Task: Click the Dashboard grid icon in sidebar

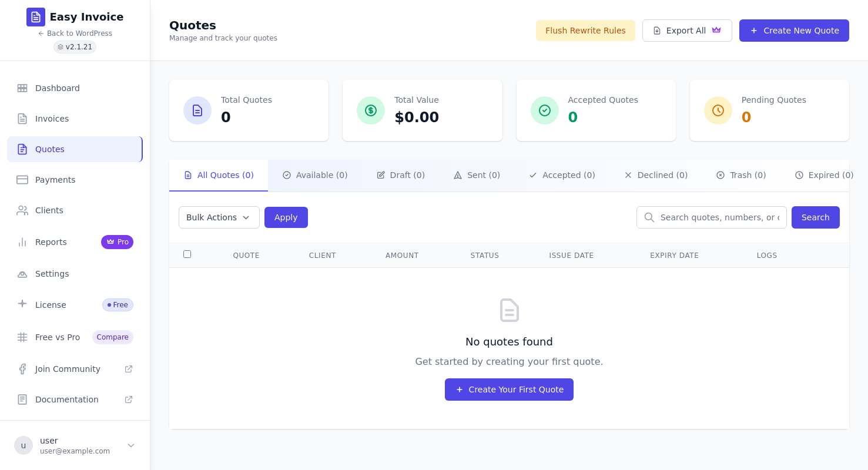Action: [22, 88]
